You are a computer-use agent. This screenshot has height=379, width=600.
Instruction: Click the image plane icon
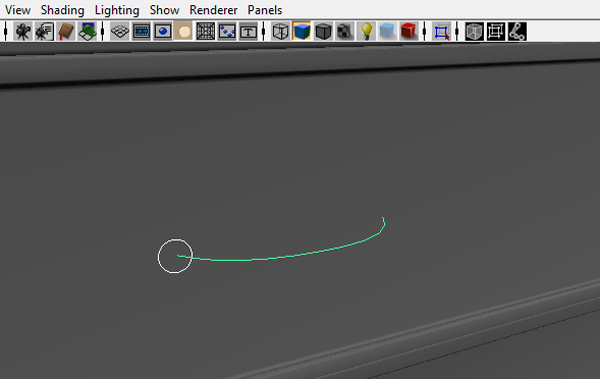point(87,31)
